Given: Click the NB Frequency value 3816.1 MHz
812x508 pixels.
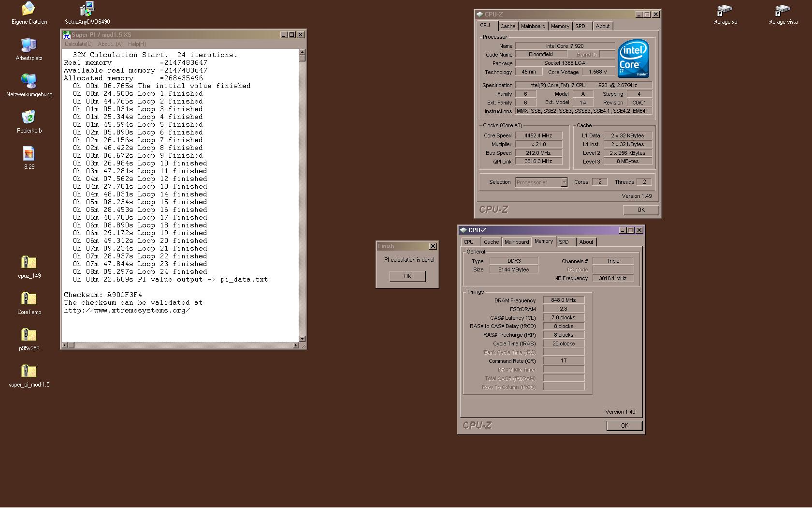Looking at the screenshot, I should (613, 278).
